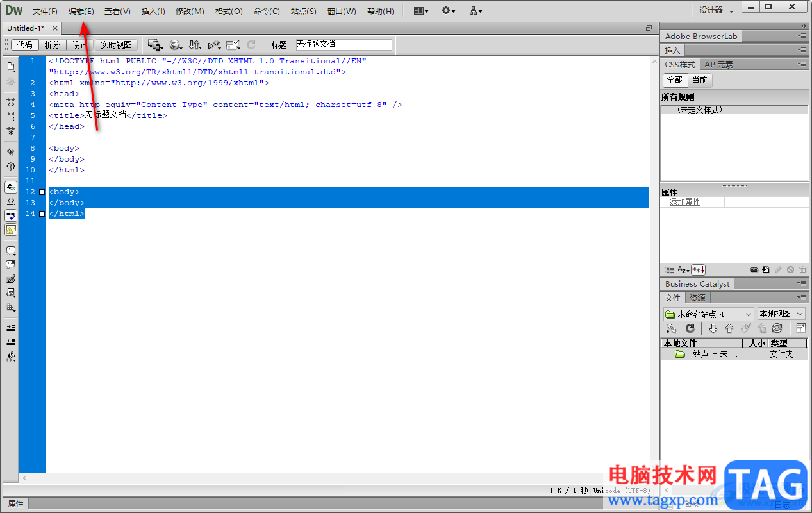Open Multiscreen preview dropdown icon
This screenshot has height=513, width=812.
click(x=156, y=45)
